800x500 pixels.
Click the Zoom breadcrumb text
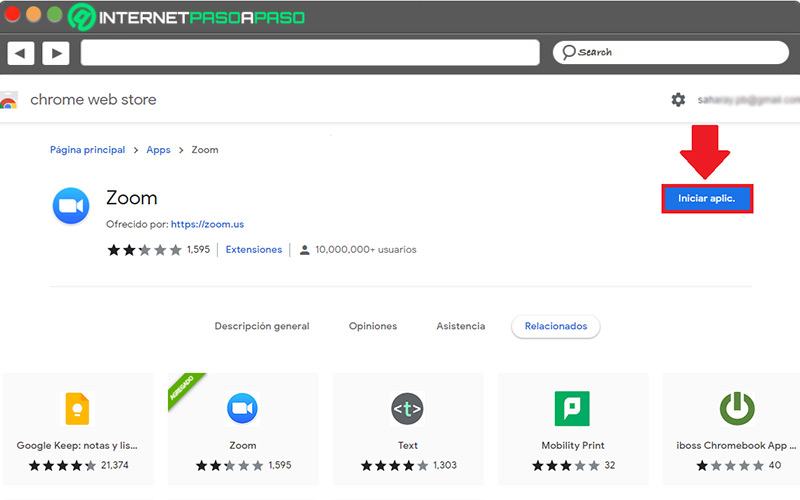205,149
